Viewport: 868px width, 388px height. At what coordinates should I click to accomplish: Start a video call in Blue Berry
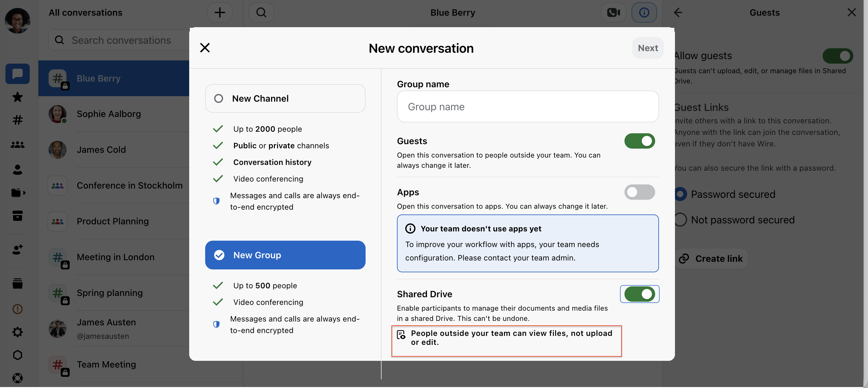click(613, 12)
